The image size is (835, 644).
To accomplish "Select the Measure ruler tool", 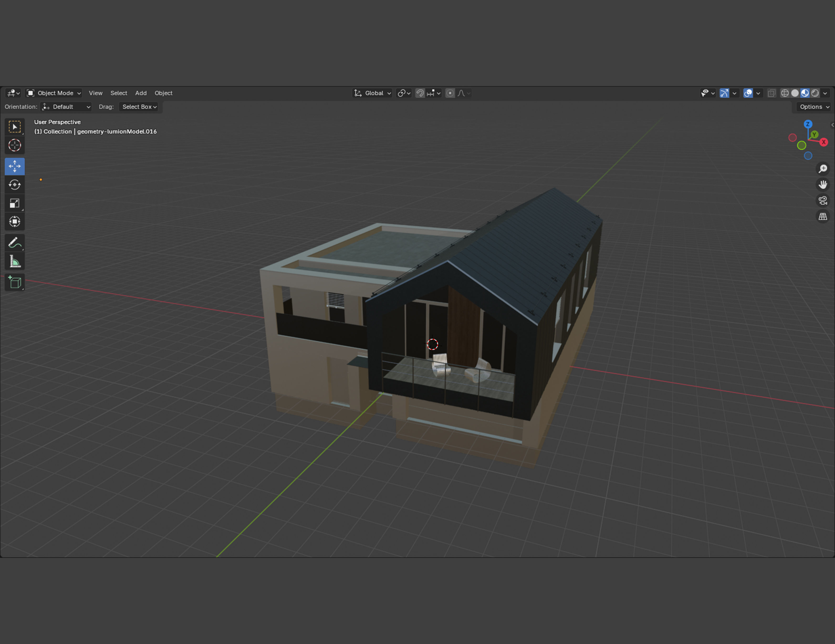I will pyautogui.click(x=15, y=261).
